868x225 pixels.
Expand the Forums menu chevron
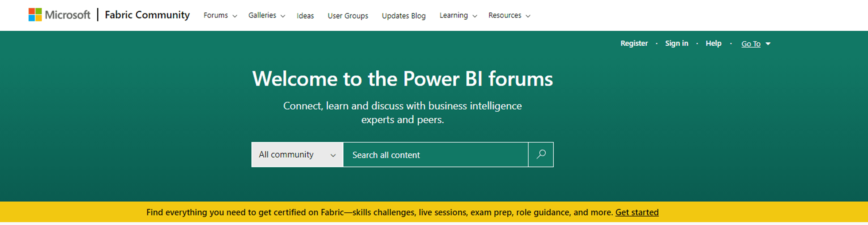pos(235,16)
